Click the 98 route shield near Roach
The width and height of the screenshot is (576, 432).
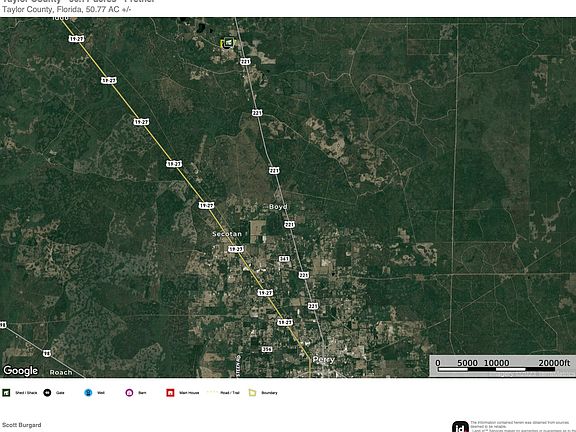tap(47, 353)
